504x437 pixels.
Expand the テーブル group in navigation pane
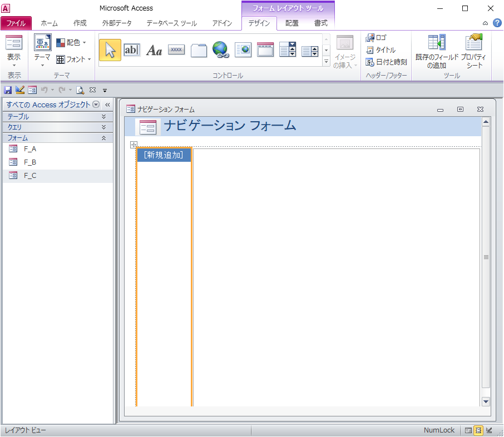coord(58,117)
